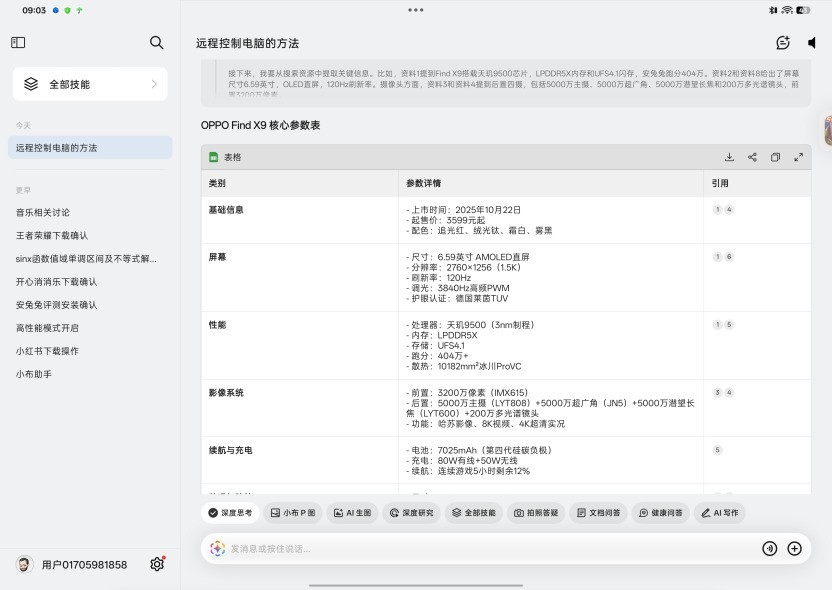
Task: Open search in the sidebar
Action: 156,43
